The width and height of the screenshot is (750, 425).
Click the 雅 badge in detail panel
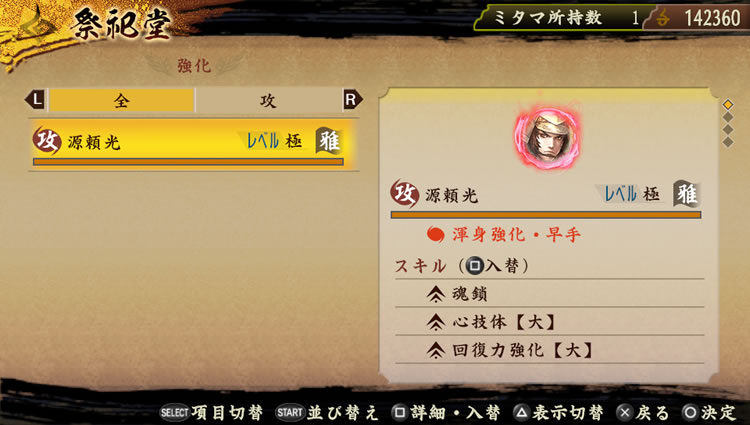tap(687, 194)
